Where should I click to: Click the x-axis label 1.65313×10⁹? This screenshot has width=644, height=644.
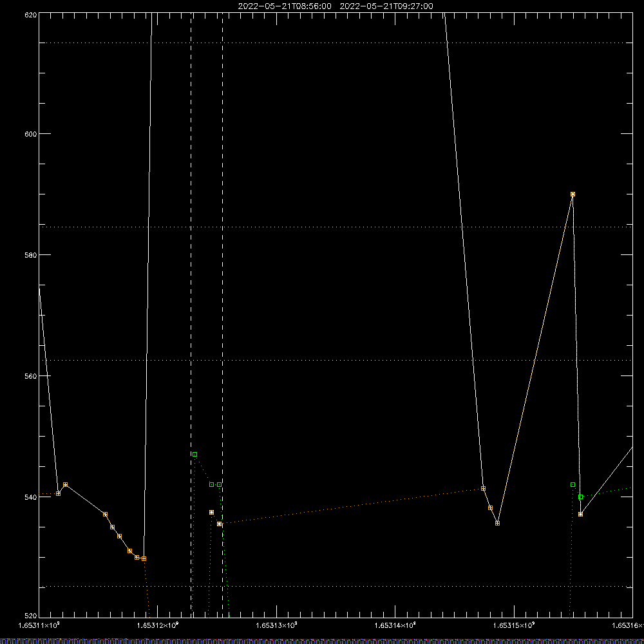pos(276,625)
